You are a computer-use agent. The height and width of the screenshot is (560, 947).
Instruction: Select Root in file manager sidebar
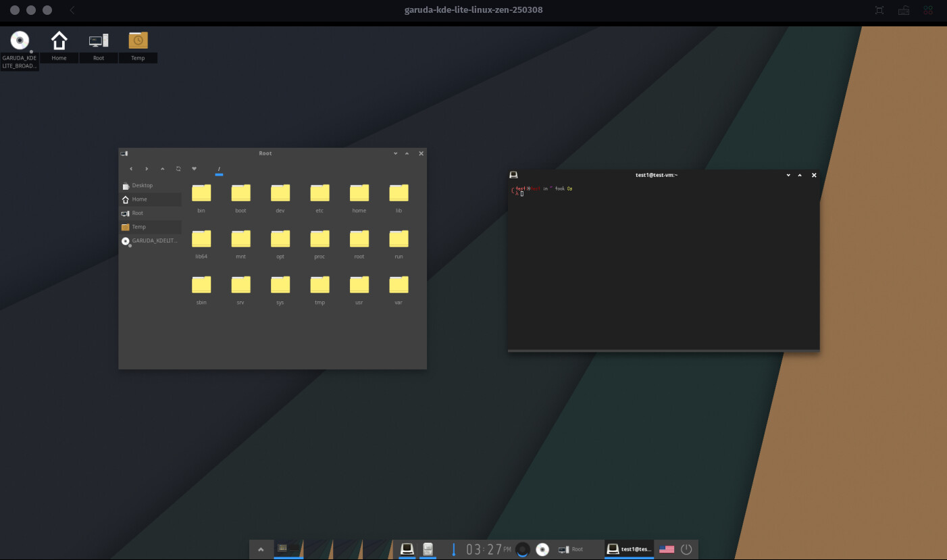[150, 213]
